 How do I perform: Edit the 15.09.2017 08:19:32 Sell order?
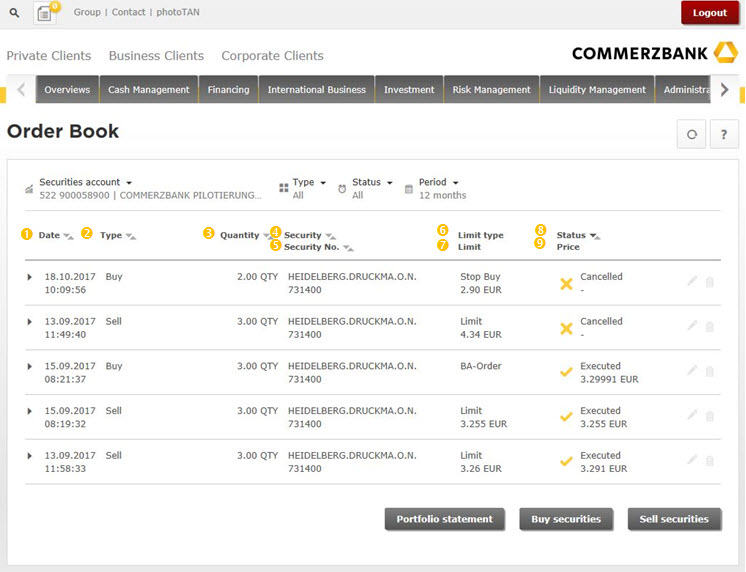[692, 416]
